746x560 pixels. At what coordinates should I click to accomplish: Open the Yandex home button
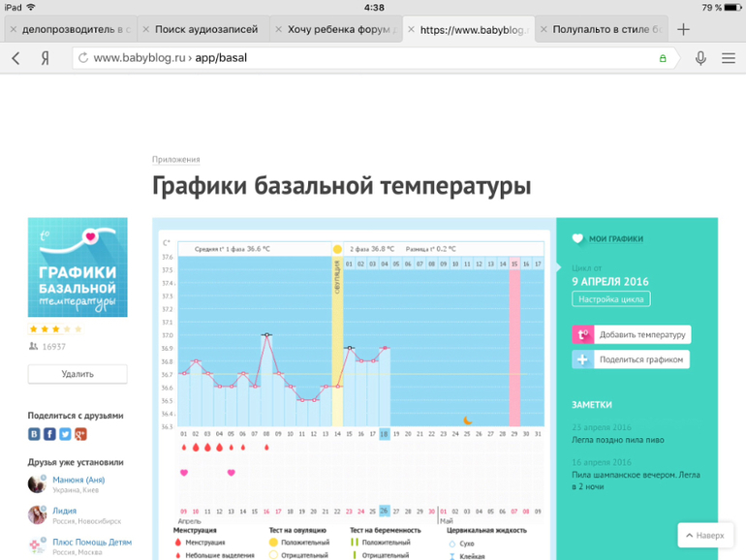click(x=46, y=58)
